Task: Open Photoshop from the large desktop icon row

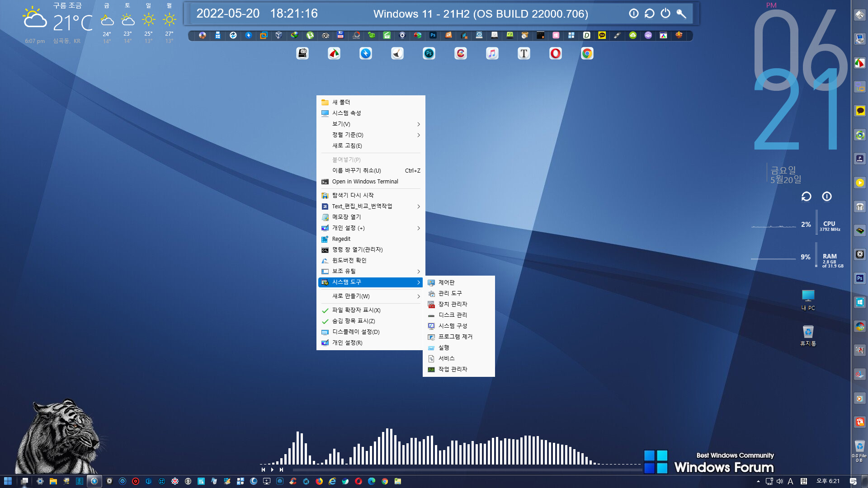Action: (x=429, y=54)
